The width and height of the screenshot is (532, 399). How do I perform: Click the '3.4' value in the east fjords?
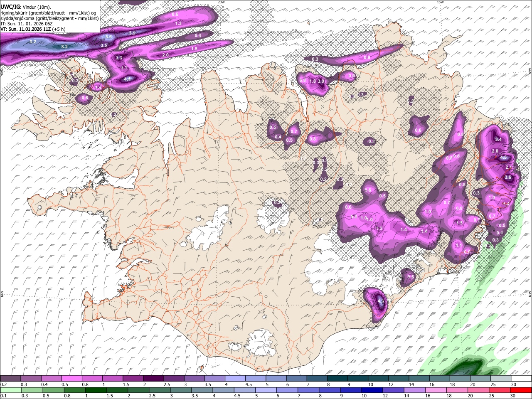pos(499,139)
